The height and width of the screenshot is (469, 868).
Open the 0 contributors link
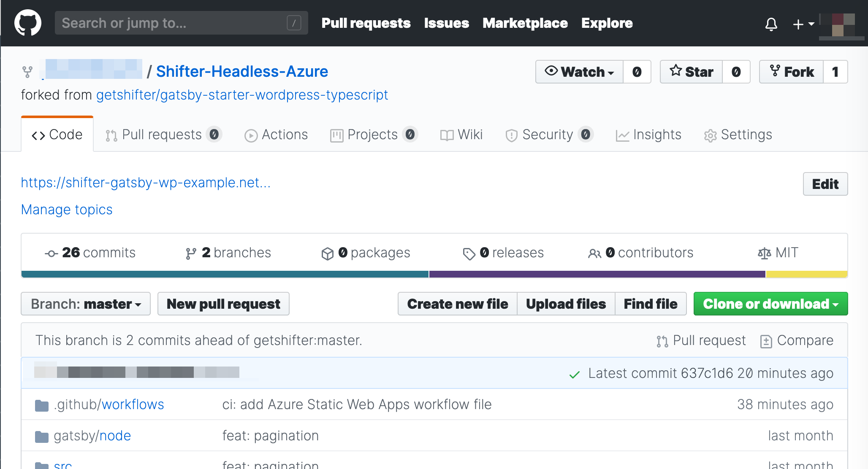tap(640, 253)
